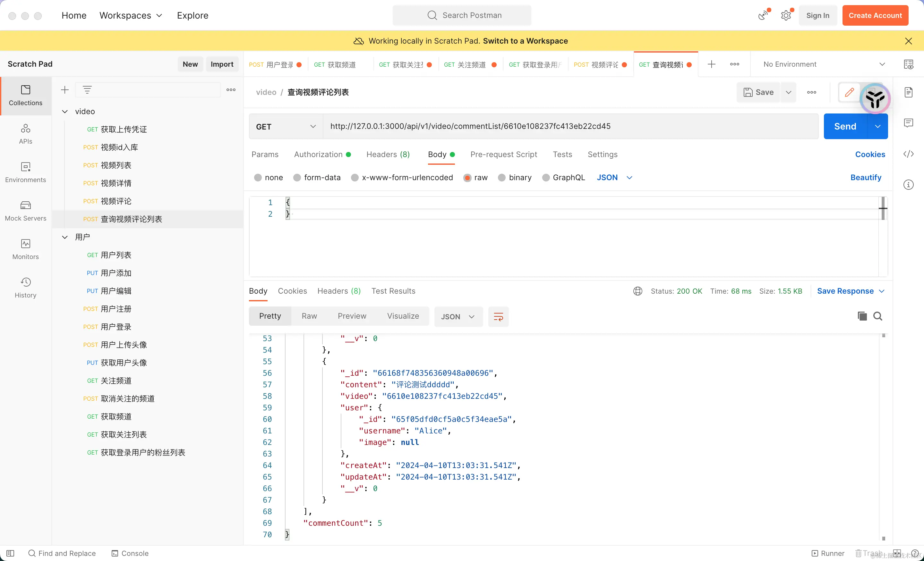Search the response with the magnifier icon
The image size is (924, 561).
point(877,316)
